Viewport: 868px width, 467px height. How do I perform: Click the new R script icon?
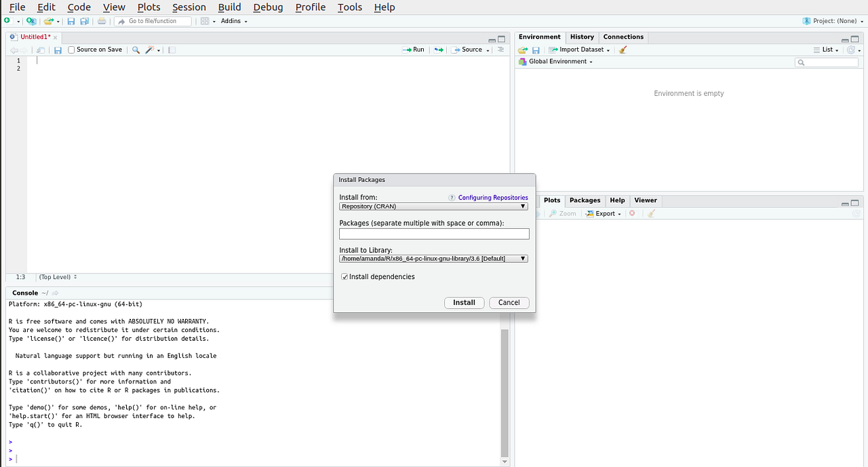click(8, 21)
